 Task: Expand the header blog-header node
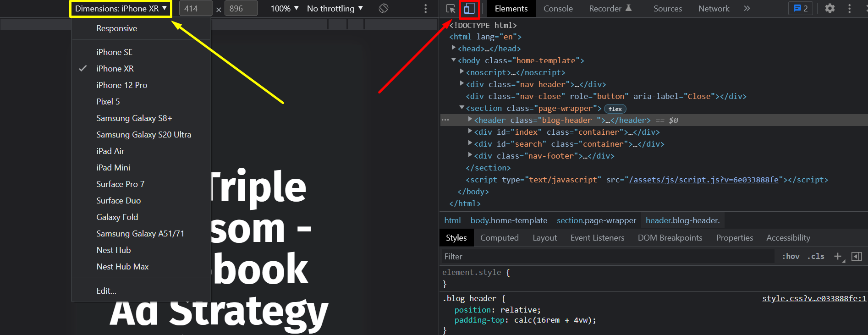click(470, 120)
